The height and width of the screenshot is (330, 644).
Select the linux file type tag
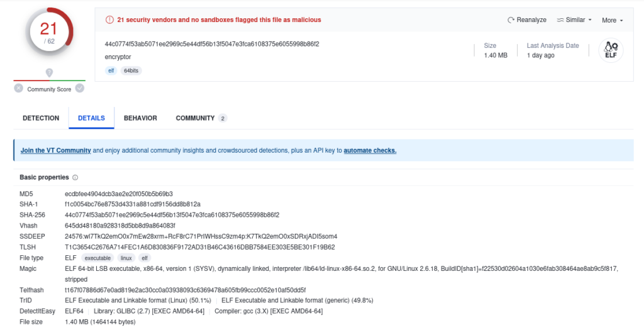[x=126, y=258]
